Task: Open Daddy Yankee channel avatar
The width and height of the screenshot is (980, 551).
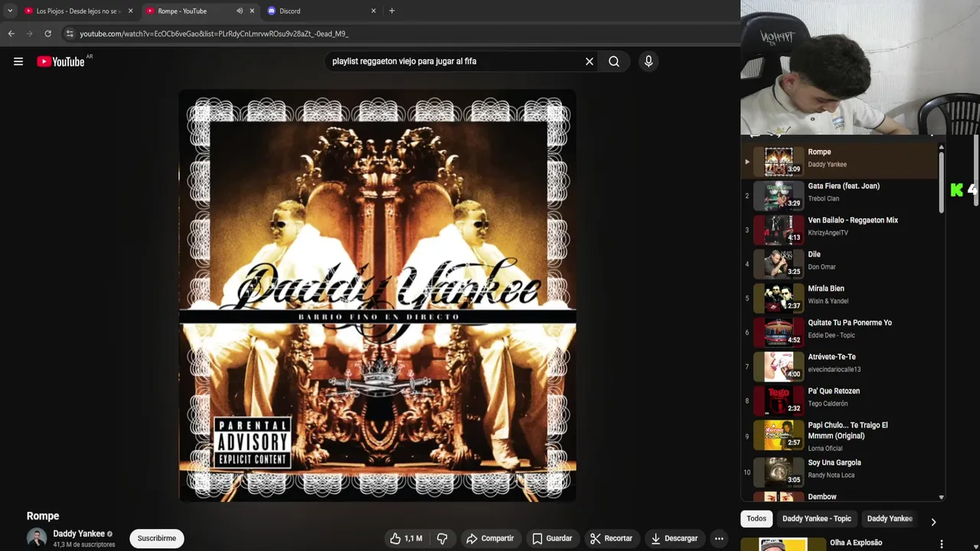Action: coord(37,538)
